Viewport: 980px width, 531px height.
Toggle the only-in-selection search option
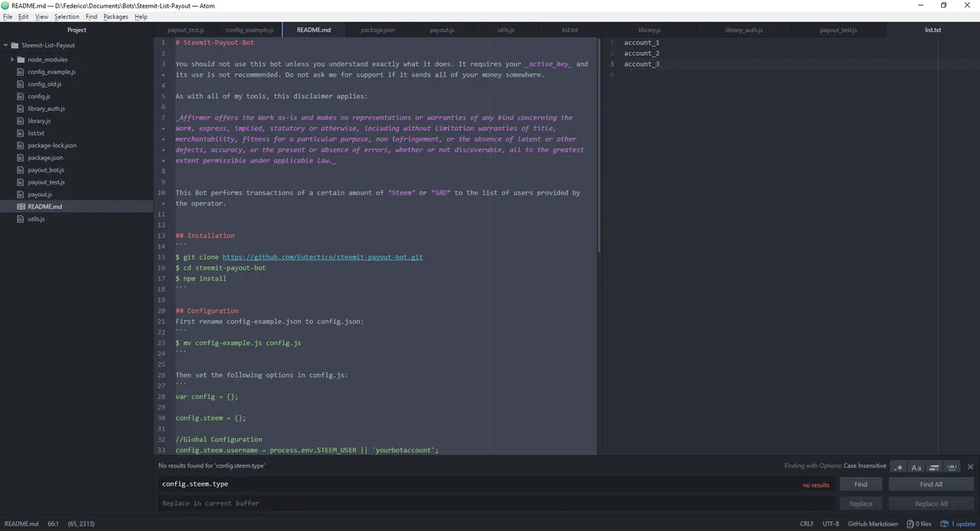(x=934, y=467)
